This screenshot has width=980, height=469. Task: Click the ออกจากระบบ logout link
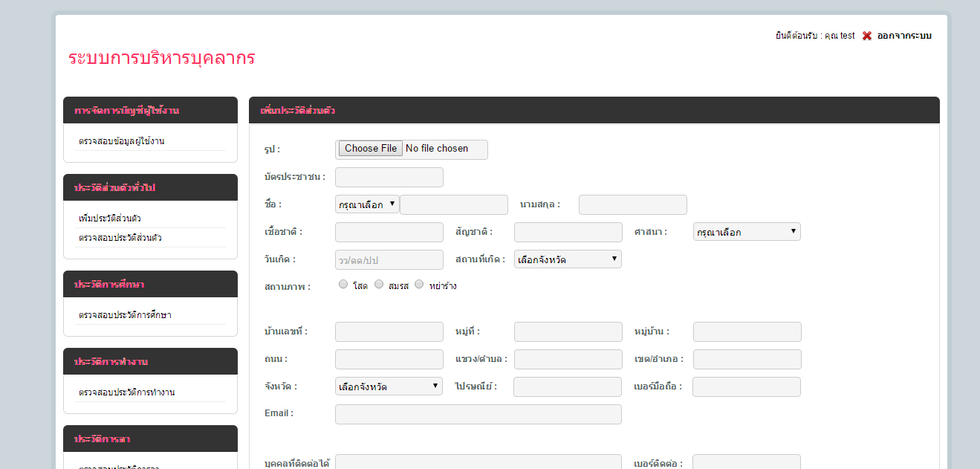(x=904, y=36)
